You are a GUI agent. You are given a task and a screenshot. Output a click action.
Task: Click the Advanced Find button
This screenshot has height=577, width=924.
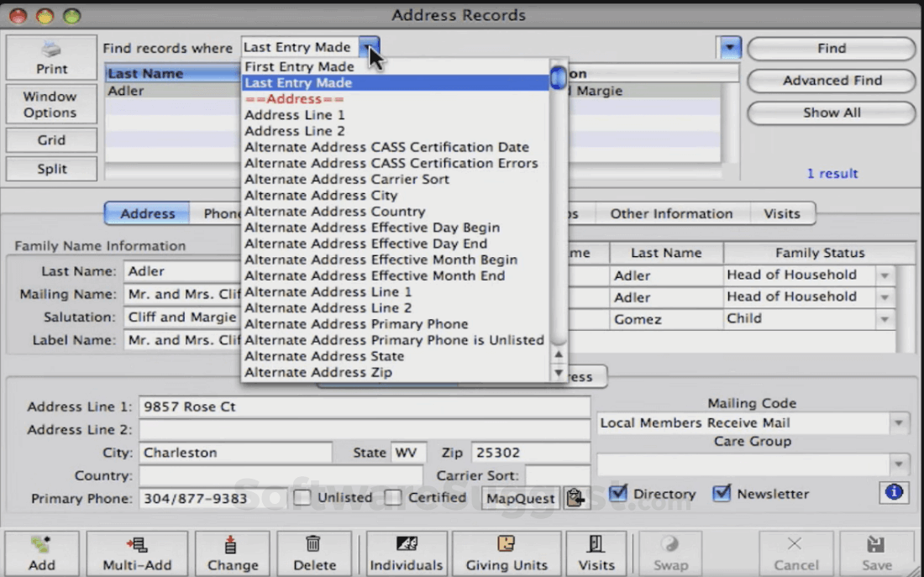tap(831, 81)
